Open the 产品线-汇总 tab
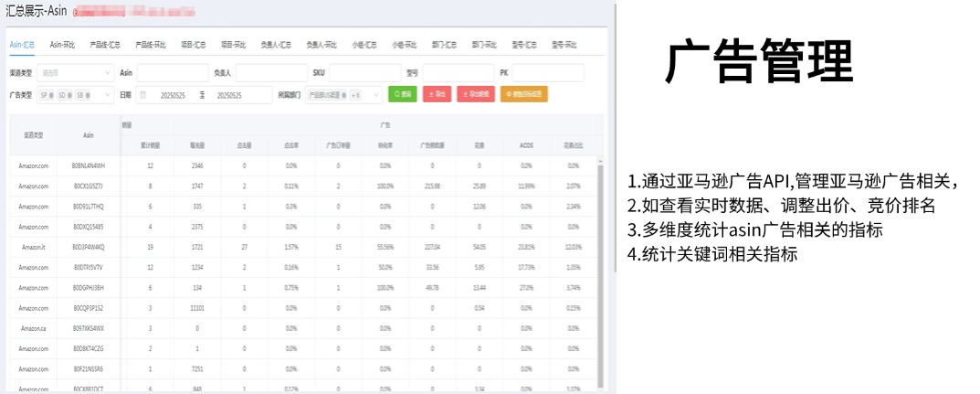 coord(104,44)
